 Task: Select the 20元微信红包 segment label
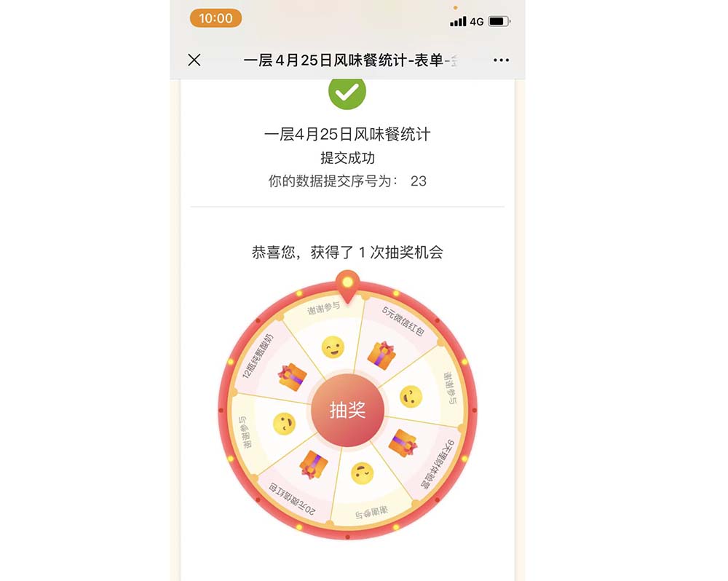[292, 499]
